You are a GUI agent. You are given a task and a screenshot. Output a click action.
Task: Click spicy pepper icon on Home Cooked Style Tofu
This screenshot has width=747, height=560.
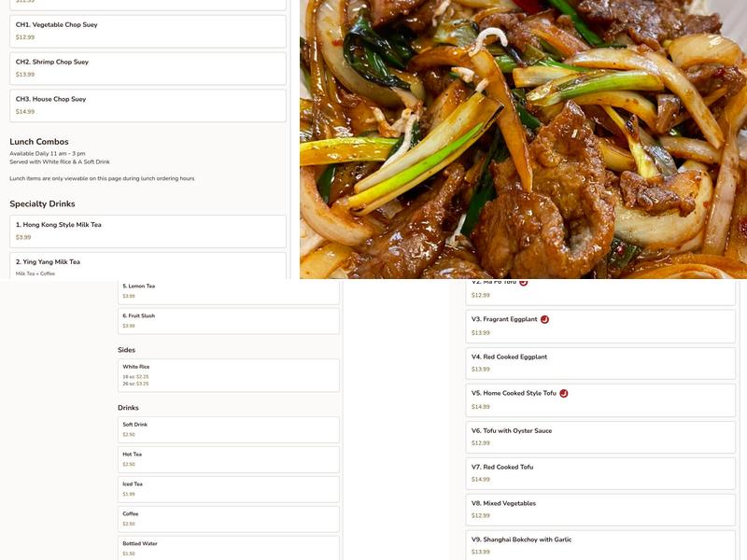point(563,393)
